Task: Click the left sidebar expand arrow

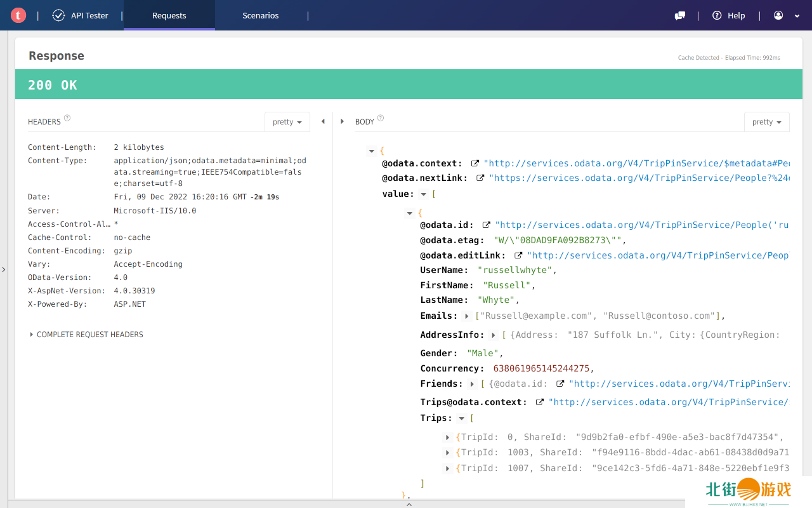Action: click(x=4, y=270)
